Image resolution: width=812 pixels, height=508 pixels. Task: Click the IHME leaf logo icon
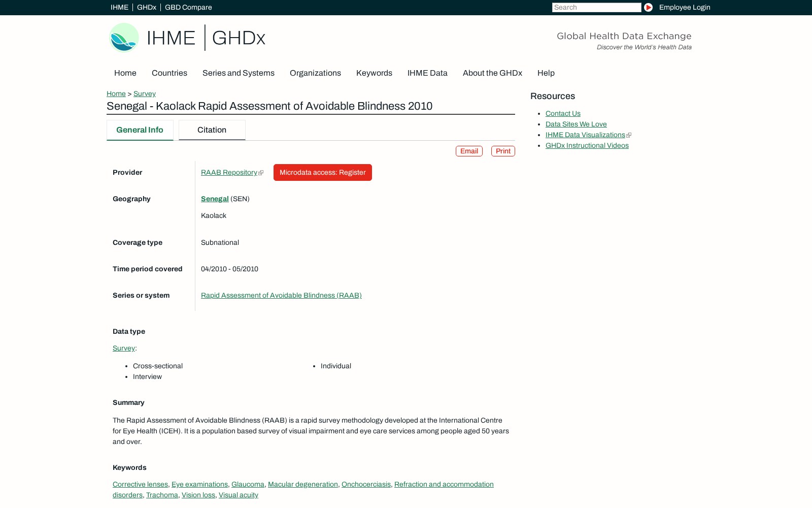(x=124, y=38)
